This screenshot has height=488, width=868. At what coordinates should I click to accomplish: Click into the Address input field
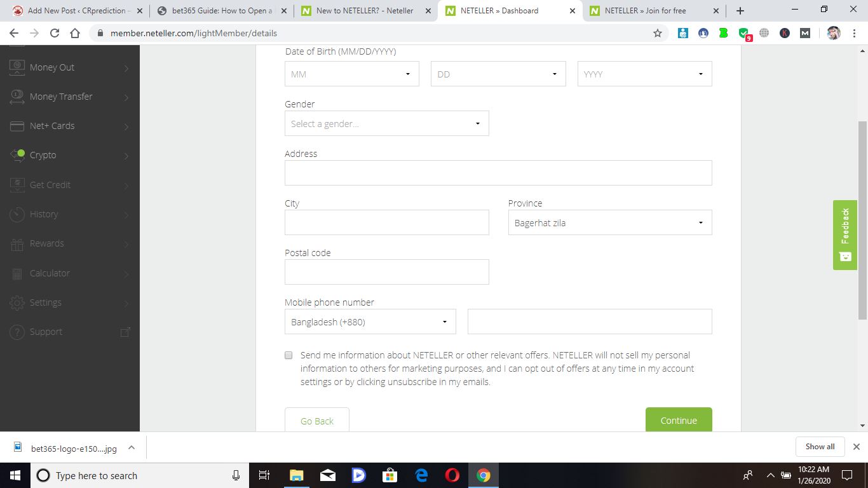pos(498,173)
